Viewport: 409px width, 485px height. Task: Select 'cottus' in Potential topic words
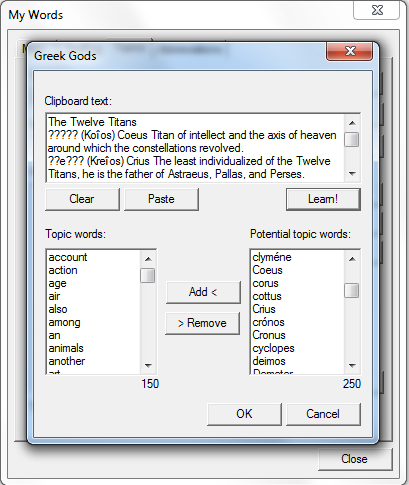pyautogui.click(x=297, y=296)
